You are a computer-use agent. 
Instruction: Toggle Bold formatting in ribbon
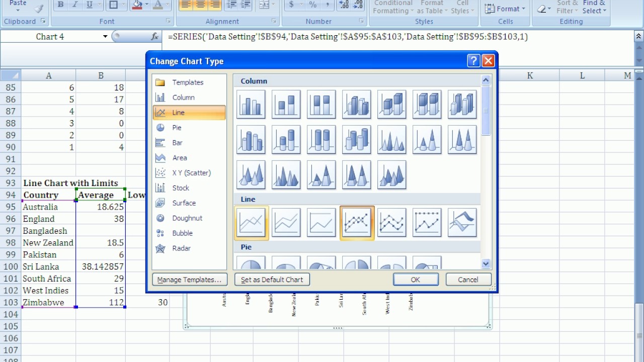pyautogui.click(x=60, y=5)
